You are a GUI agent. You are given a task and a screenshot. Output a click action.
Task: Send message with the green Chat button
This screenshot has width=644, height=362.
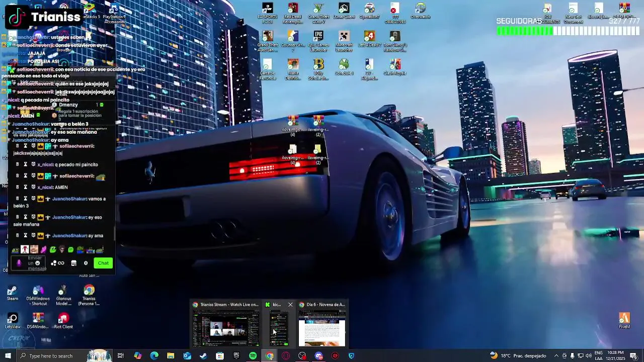pos(103,263)
